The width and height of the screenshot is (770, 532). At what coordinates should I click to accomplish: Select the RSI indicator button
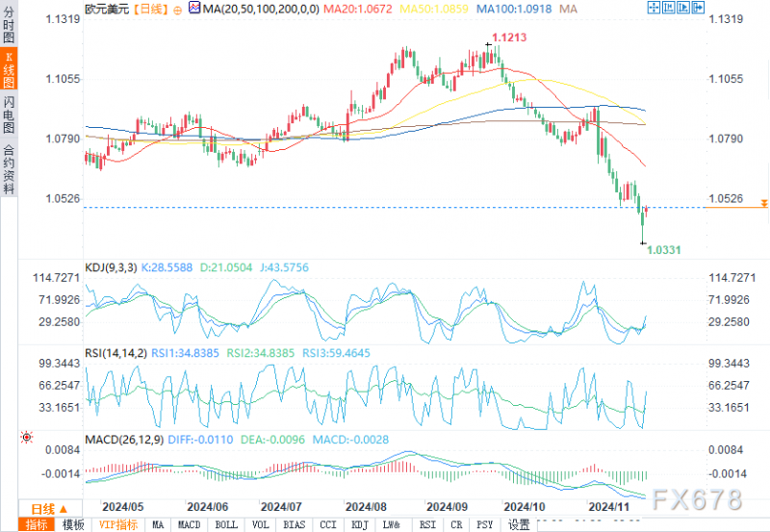(427, 524)
